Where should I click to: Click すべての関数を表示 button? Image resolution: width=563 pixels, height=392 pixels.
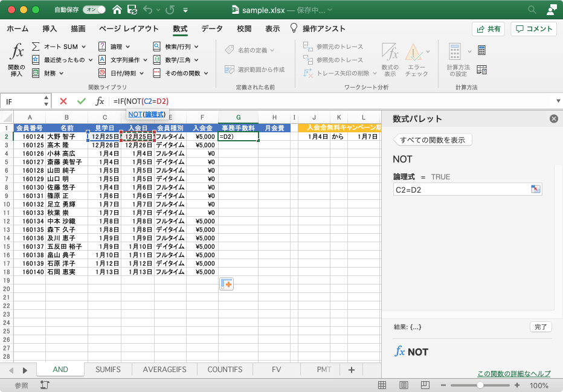(x=433, y=140)
